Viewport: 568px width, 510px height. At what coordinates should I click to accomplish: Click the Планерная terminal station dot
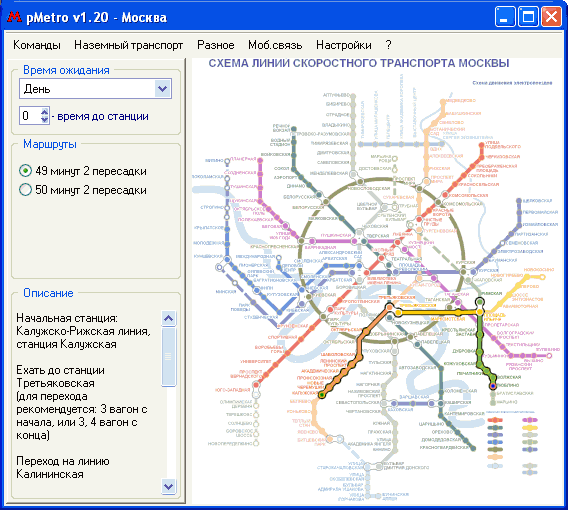[260, 160]
